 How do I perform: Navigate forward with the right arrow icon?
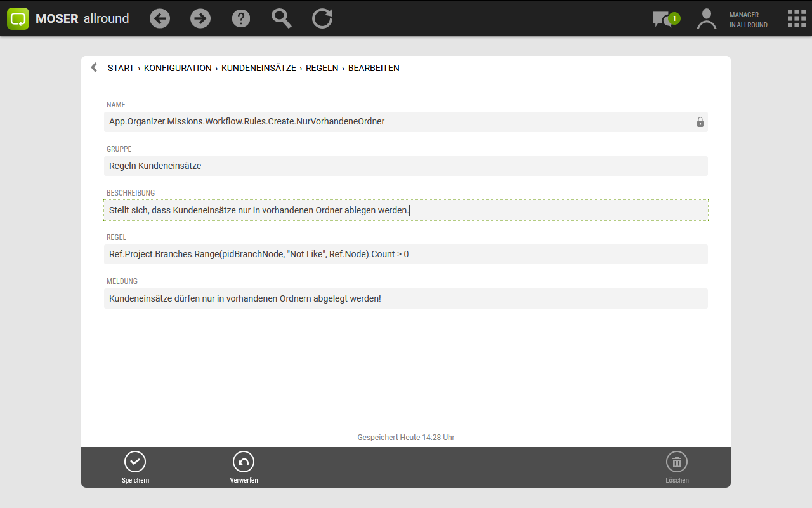[x=200, y=18]
